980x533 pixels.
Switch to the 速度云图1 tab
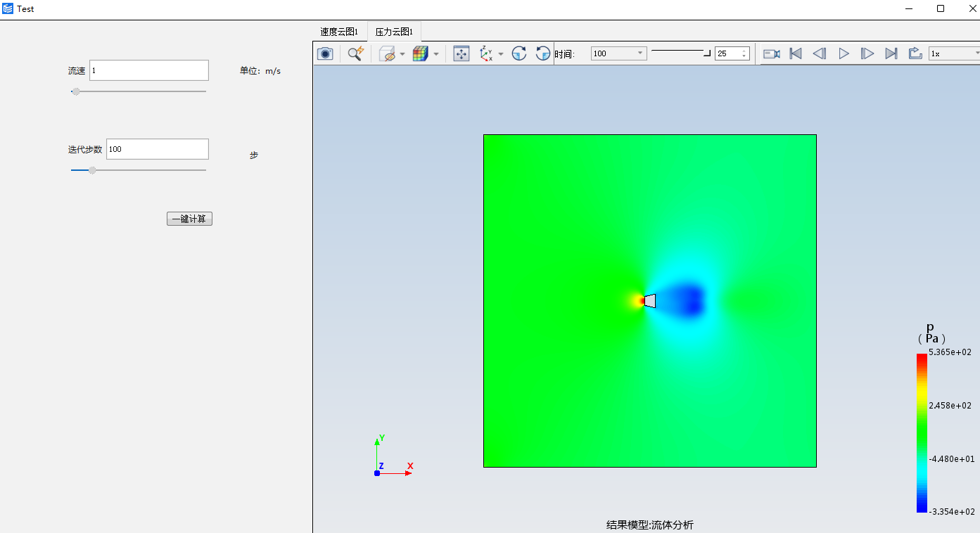[x=340, y=32]
